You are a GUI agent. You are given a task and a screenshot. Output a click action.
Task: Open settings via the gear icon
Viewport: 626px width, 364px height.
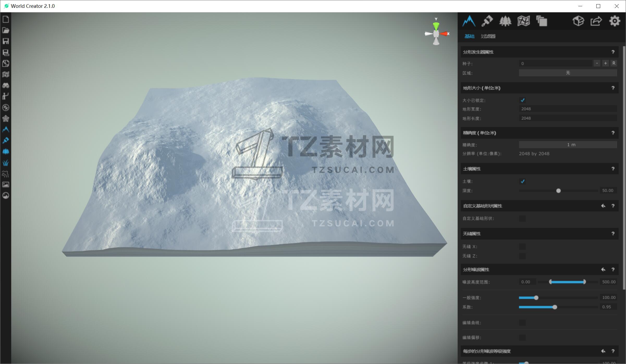coord(615,21)
